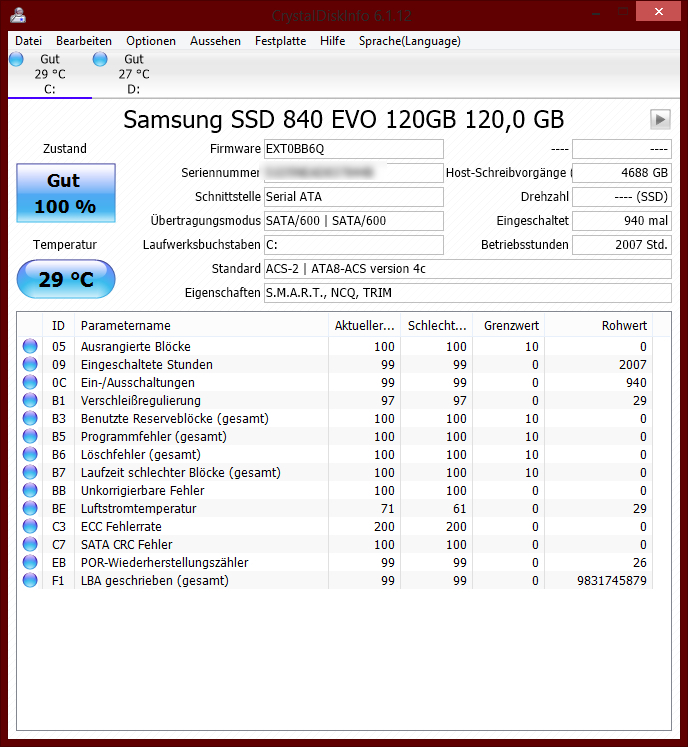Select the D: drive tab
The height and width of the screenshot is (747, 688).
point(134,74)
